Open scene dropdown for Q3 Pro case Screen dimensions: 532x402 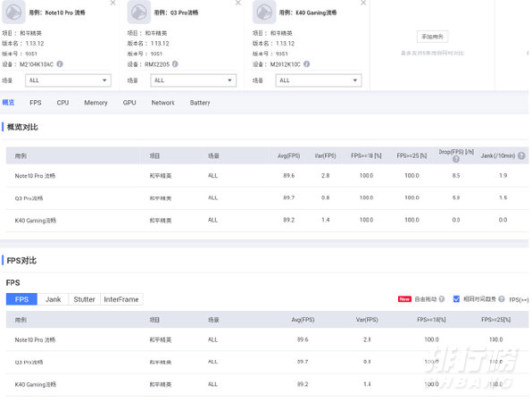pyautogui.click(x=194, y=80)
